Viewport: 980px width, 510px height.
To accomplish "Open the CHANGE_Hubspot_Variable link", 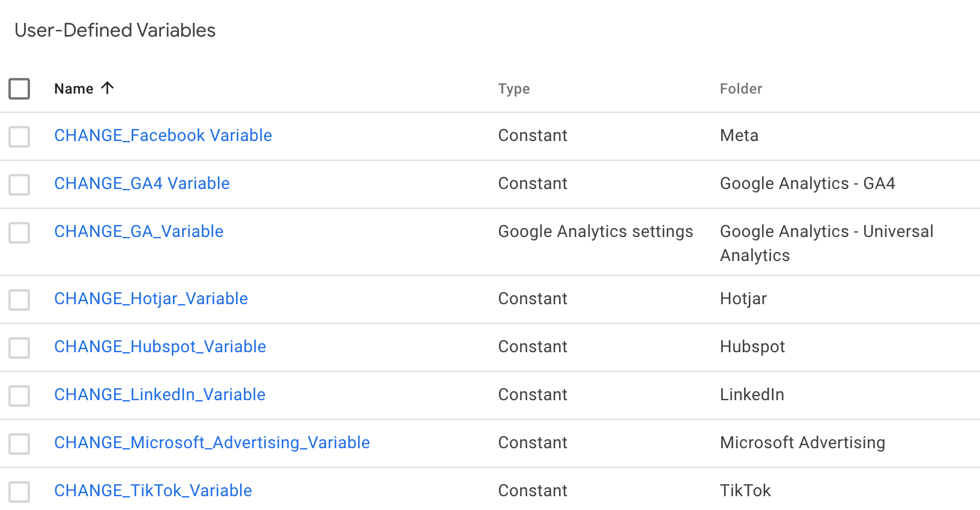I will [x=160, y=347].
